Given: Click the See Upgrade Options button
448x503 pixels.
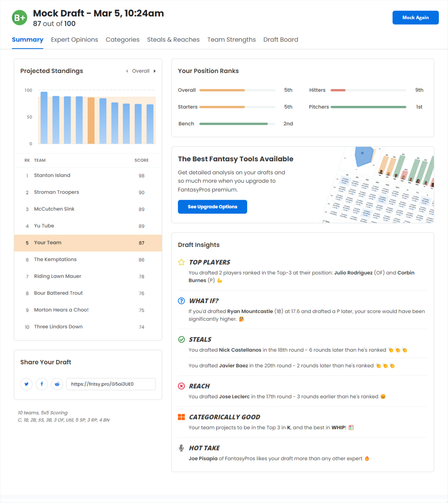Looking at the screenshot, I should pos(212,207).
